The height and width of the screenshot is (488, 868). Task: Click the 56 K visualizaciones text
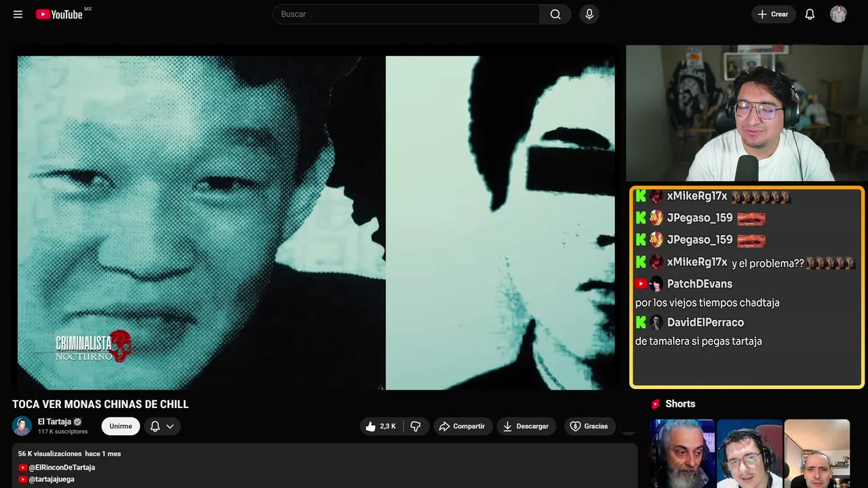(50, 453)
